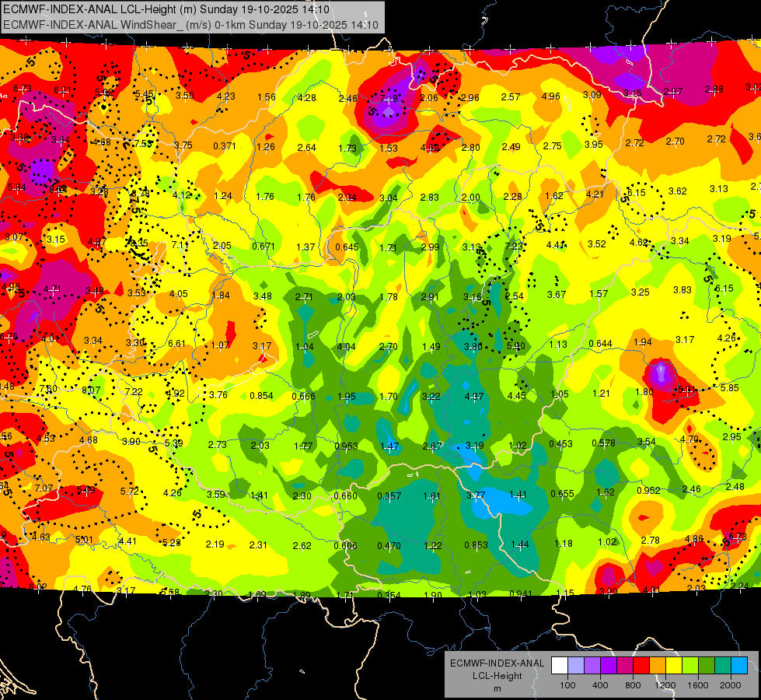Click the legend tick label '1600'
This screenshot has height=700, width=761.
698,685
